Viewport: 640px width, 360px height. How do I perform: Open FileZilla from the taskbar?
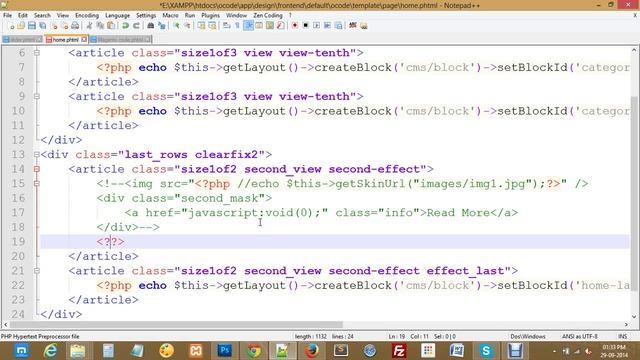(x=399, y=351)
